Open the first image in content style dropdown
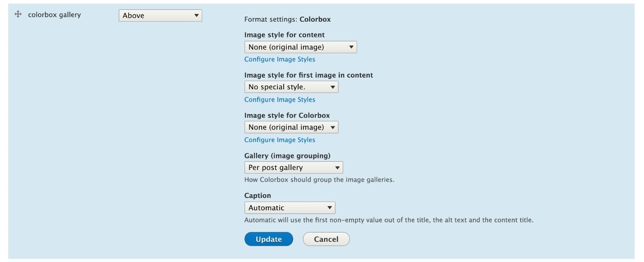Screen dimensions: 644x262 click(290, 87)
